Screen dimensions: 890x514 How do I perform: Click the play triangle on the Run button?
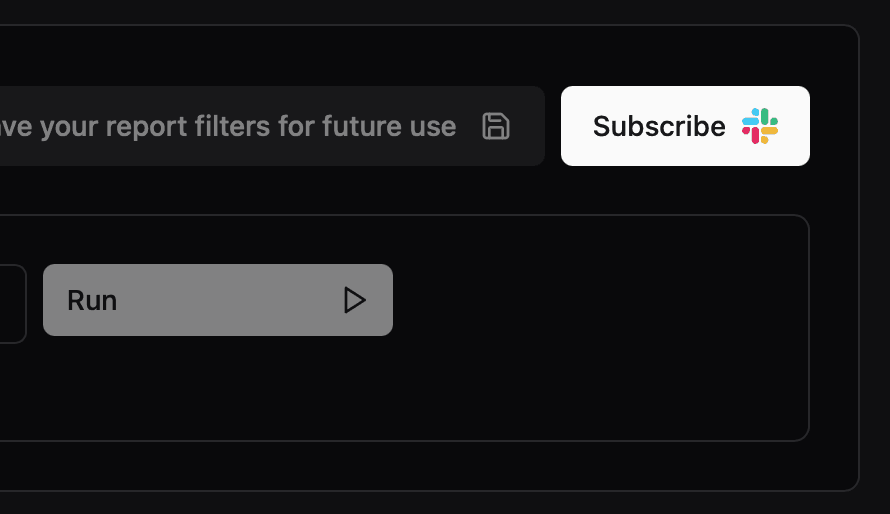[355, 300]
